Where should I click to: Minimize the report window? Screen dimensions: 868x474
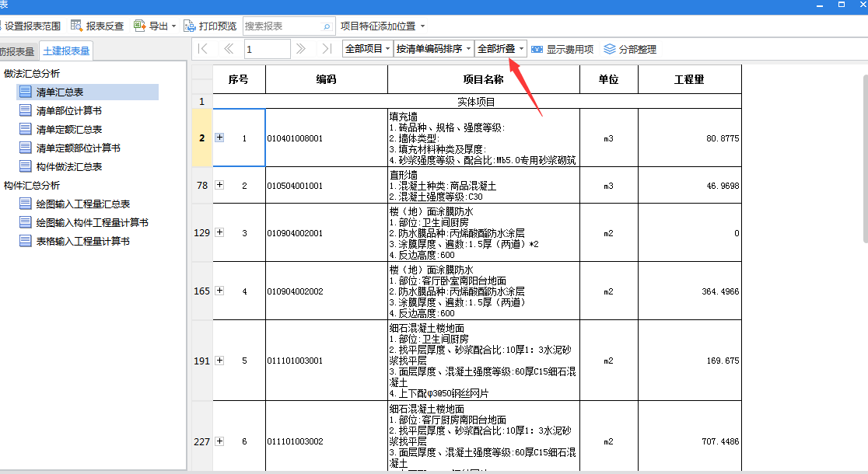pos(820,5)
